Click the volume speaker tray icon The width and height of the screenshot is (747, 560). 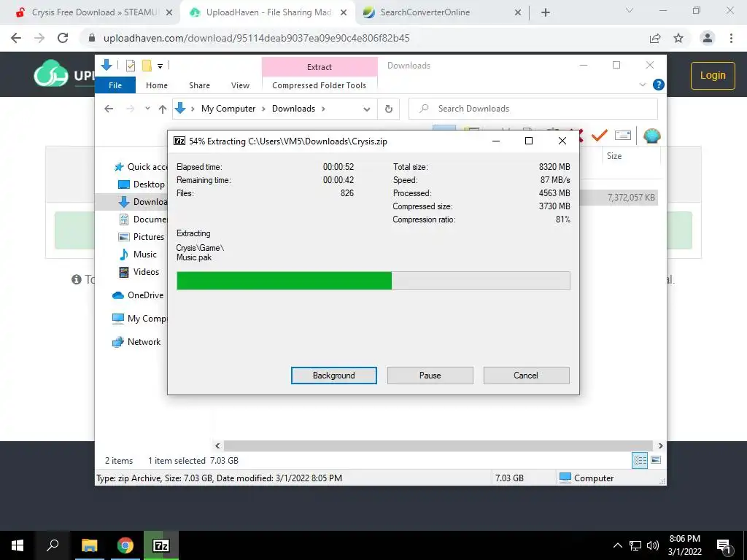(653, 545)
